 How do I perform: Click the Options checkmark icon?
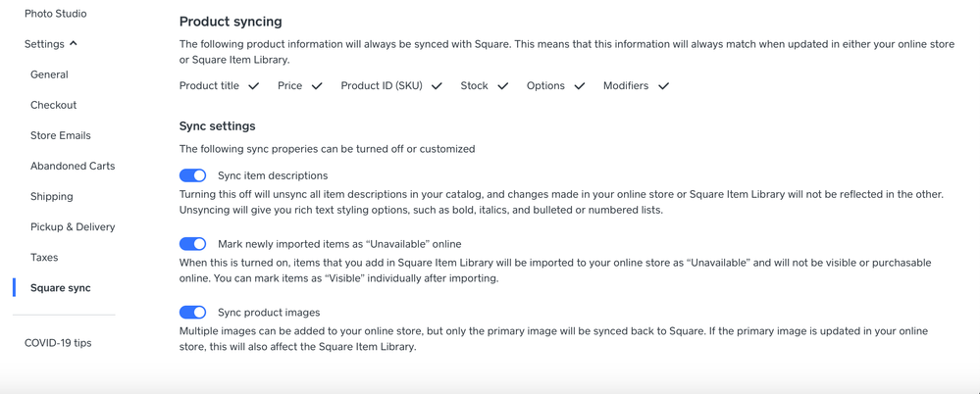click(x=579, y=86)
